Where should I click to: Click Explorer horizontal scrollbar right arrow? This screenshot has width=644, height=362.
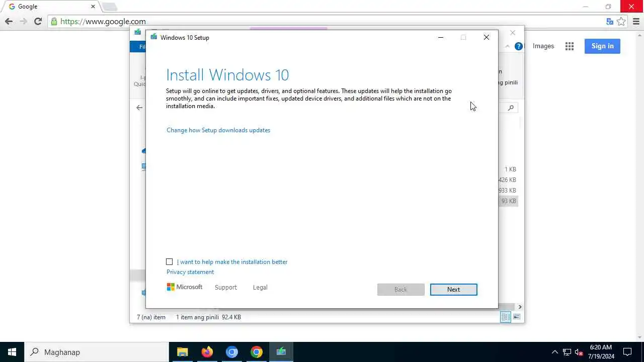(520, 307)
